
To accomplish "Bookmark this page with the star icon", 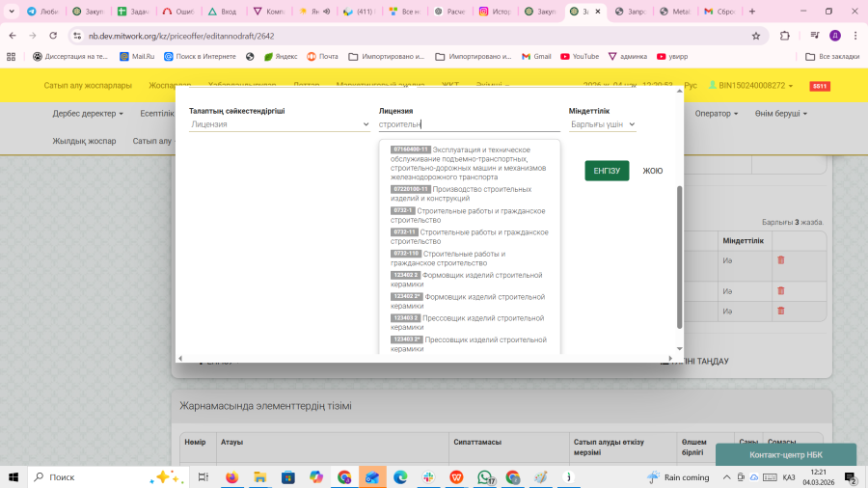I will 756,36.
